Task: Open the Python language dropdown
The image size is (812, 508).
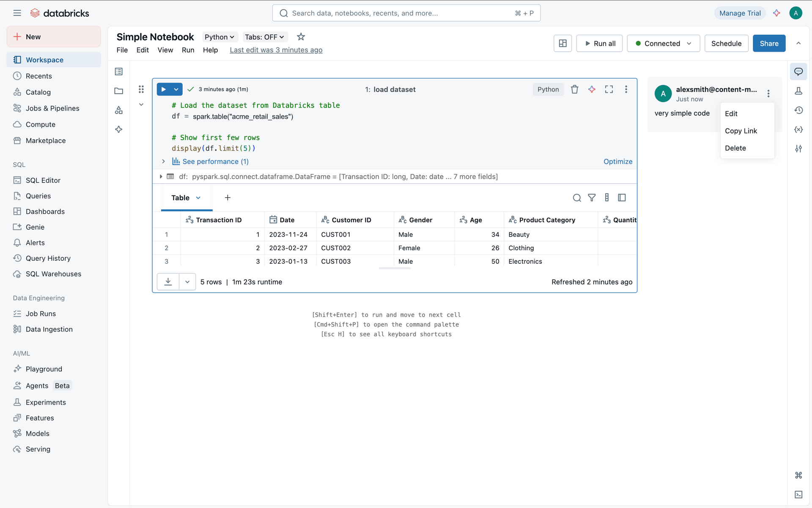Action: pyautogui.click(x=219, y=37)
